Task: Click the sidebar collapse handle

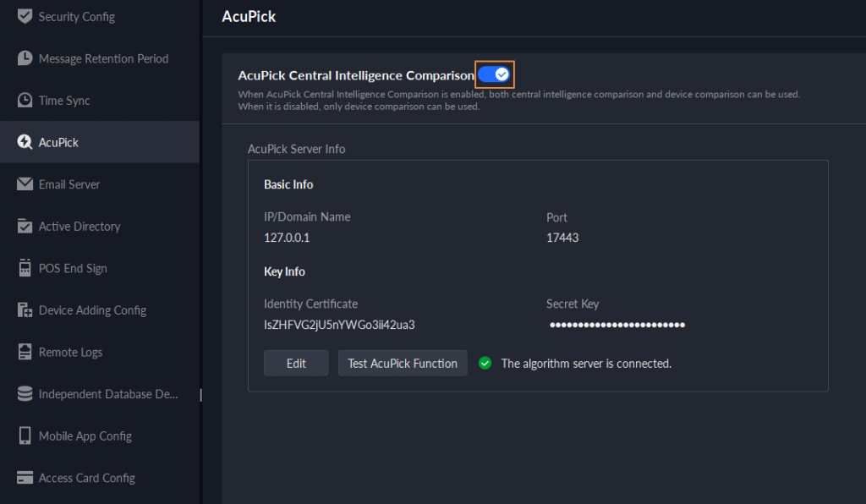Action: tap(200, 394)
